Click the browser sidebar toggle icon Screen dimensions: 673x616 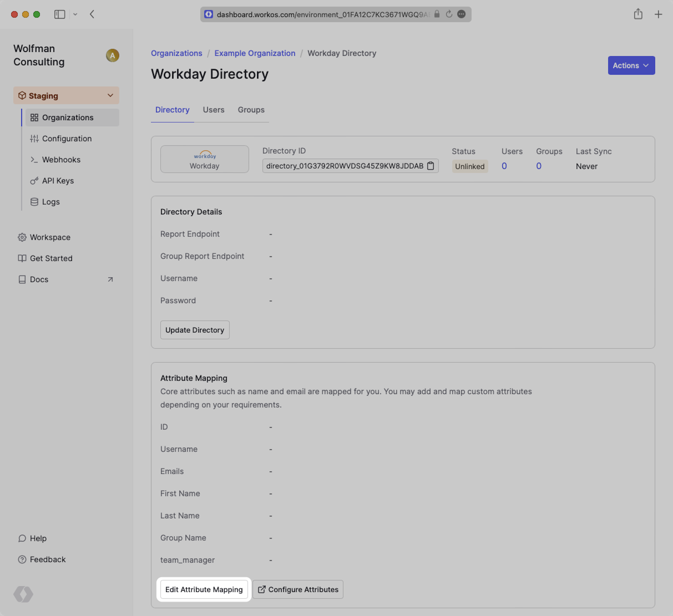tap(59, 14)
